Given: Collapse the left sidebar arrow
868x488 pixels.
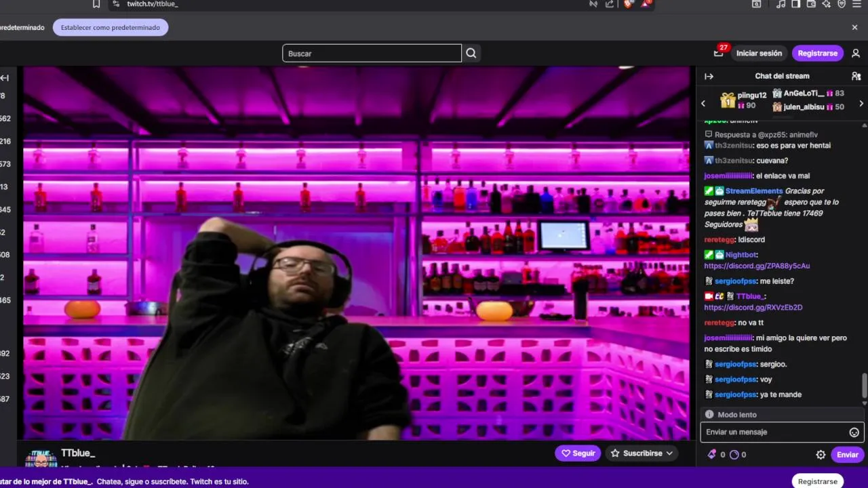Looking at the screenshot, I should [5, 78].
